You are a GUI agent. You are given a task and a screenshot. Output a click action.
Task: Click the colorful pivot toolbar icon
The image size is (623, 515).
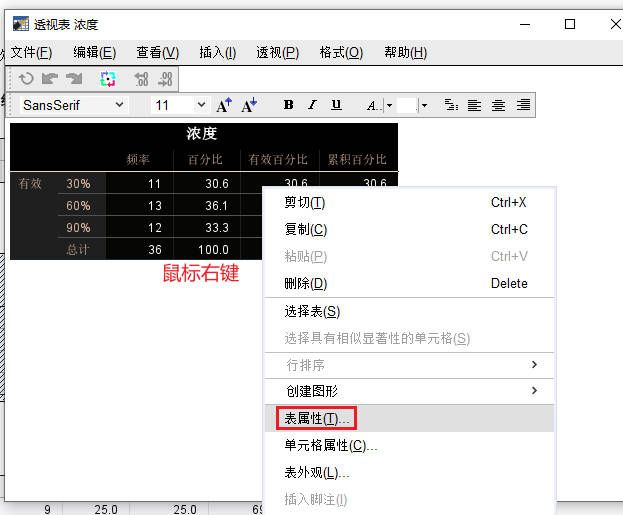(x=108, y=79)
